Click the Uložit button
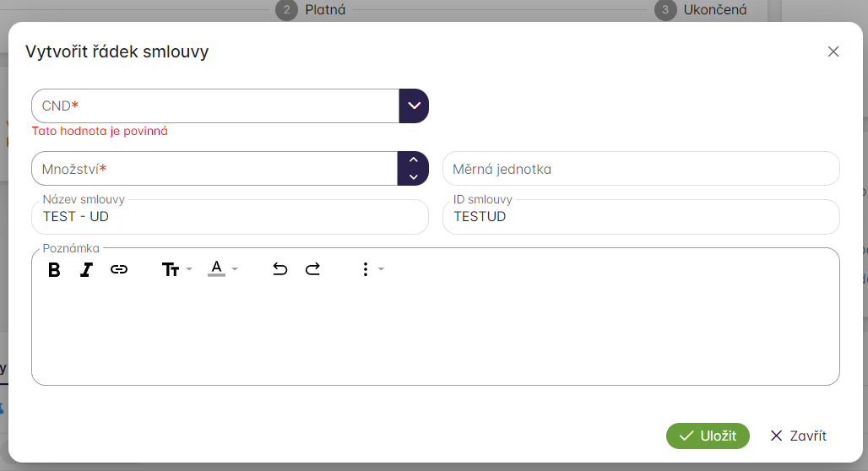The height and width of the screenshot is (471, 868). [708, 436]
